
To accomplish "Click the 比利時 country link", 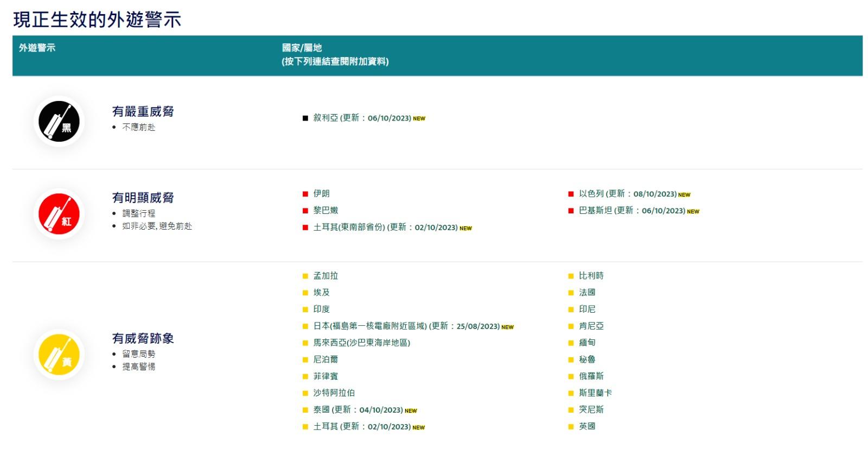I will 591,276.
